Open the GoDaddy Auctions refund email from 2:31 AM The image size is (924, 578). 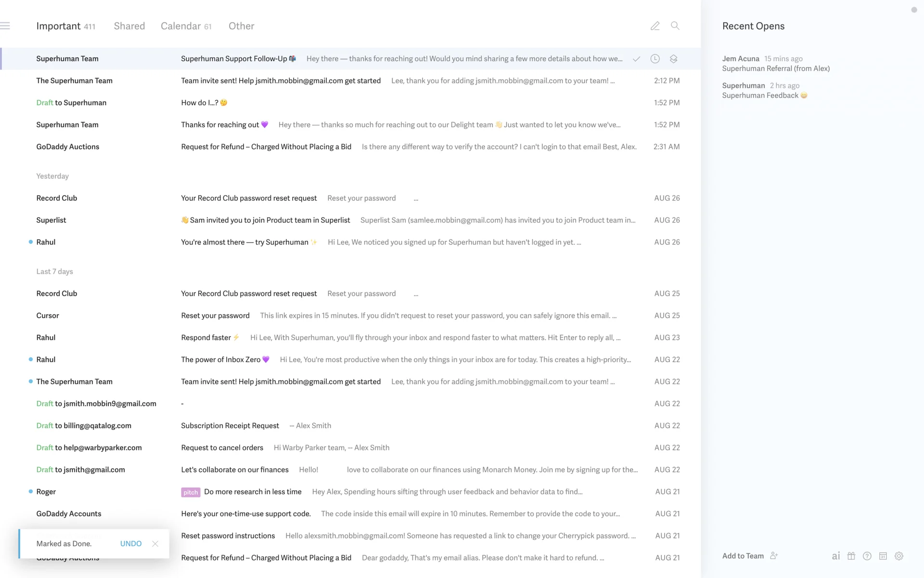266,147
